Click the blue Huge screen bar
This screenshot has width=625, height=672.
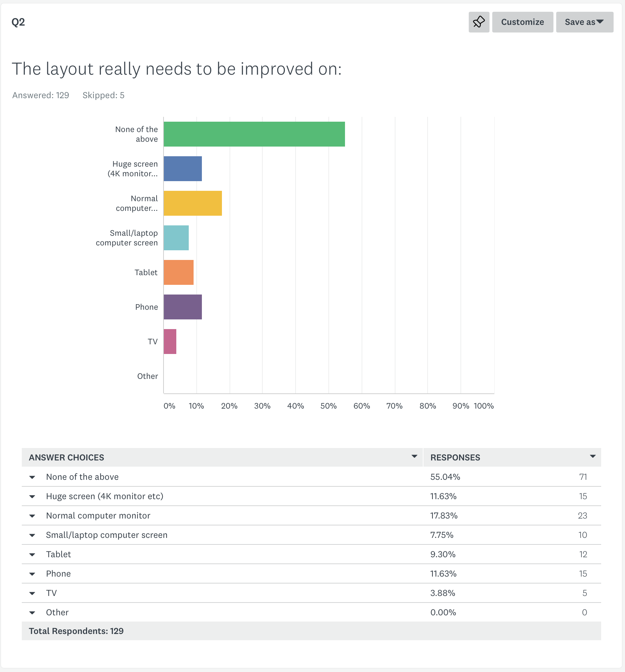pyautogui.click(x=183, y=169)
